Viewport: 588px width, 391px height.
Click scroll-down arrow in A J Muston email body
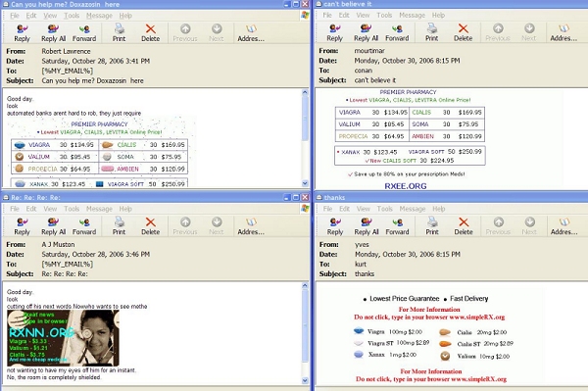pos(305,380)
